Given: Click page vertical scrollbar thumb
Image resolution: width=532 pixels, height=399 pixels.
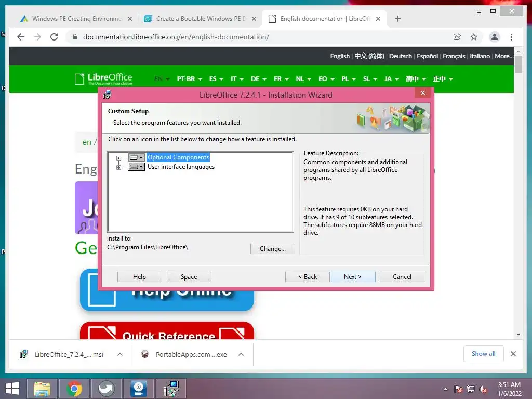Looking at the screenshot, I should click(518, 64).
